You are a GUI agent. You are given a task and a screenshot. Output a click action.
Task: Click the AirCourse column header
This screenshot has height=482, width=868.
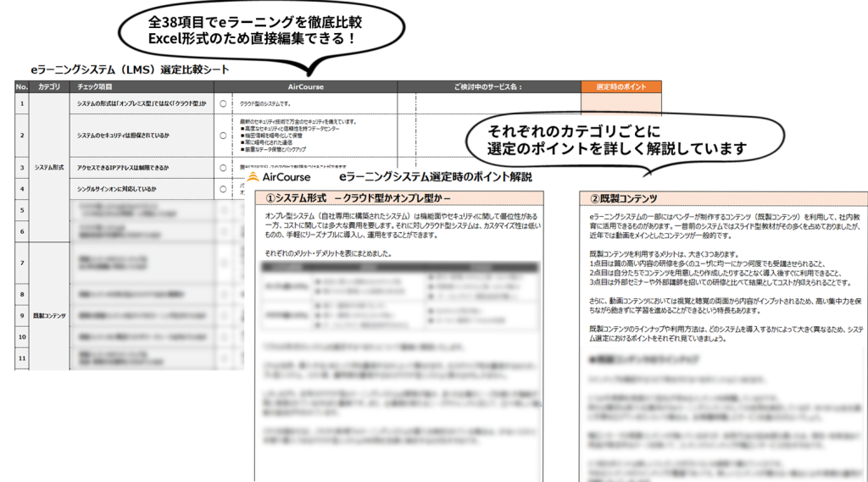pyautogui.click(x=305, y=86)
